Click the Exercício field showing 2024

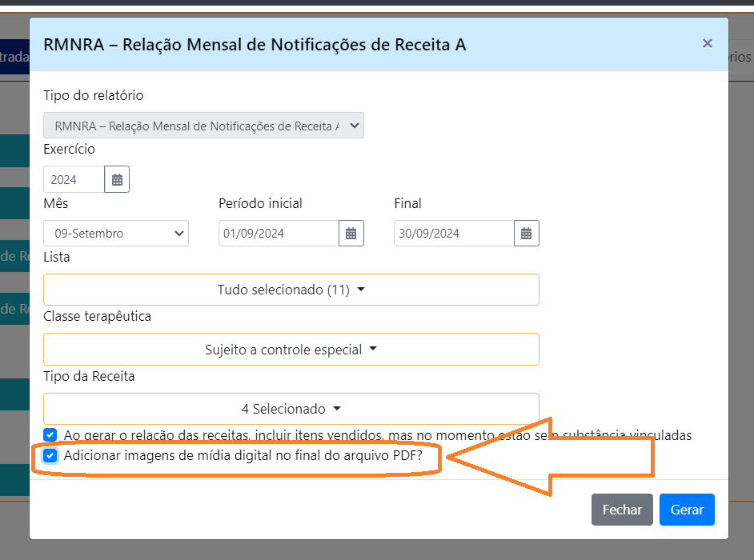(74, 180)
